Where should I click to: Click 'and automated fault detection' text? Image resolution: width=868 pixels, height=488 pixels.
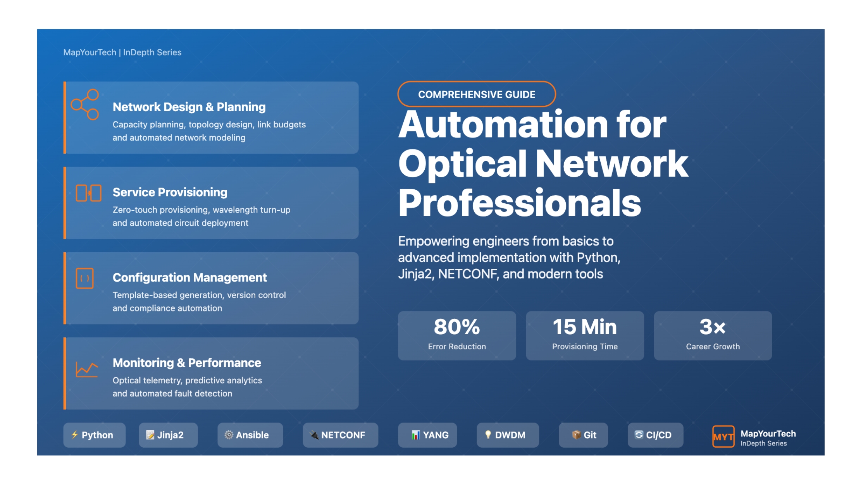(172, 393)
